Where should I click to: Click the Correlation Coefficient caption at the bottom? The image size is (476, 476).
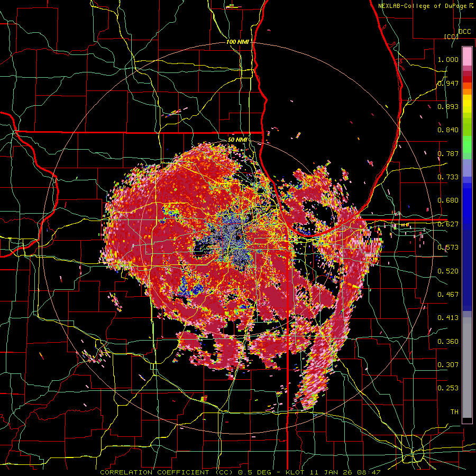(240, 472)
